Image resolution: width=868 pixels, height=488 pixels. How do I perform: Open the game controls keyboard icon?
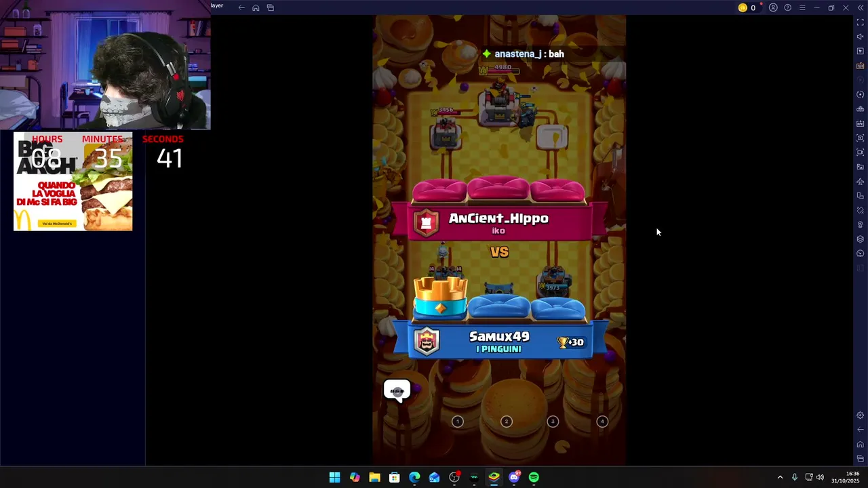click(x=860, y=66)
